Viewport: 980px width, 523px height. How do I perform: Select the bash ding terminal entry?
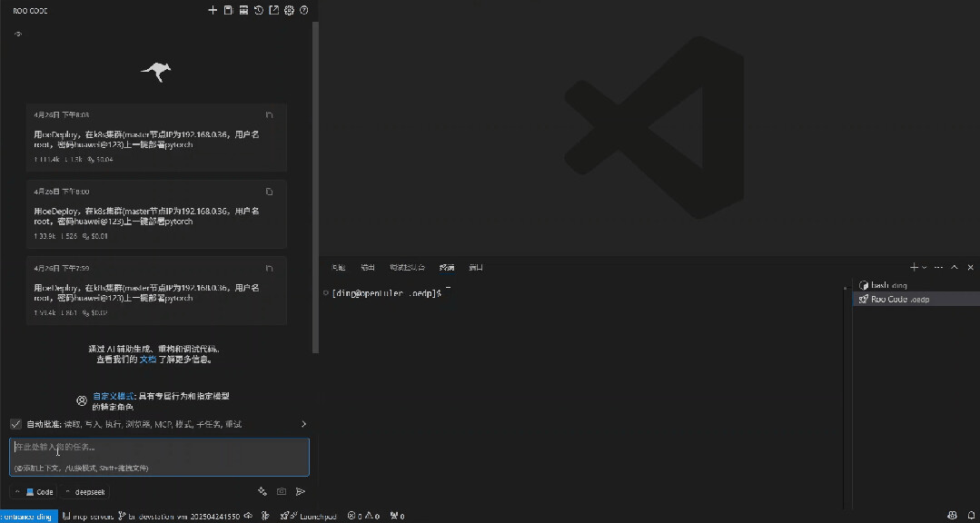click(888, 285)
